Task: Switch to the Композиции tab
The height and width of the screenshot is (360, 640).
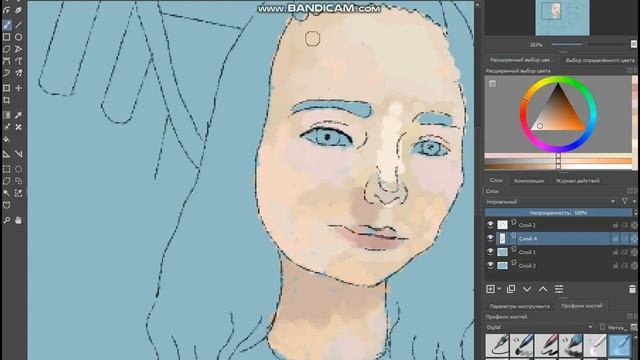Action: pos(529,180)
